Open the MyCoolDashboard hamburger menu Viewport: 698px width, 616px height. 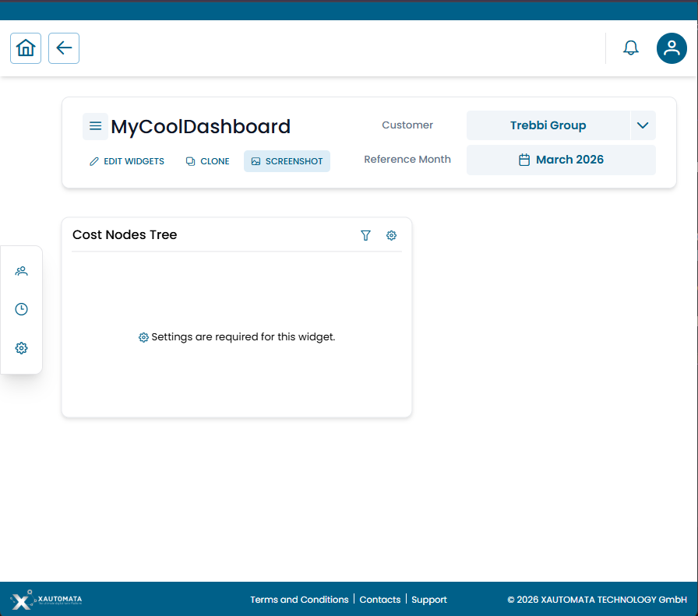[x=95, y=125]
